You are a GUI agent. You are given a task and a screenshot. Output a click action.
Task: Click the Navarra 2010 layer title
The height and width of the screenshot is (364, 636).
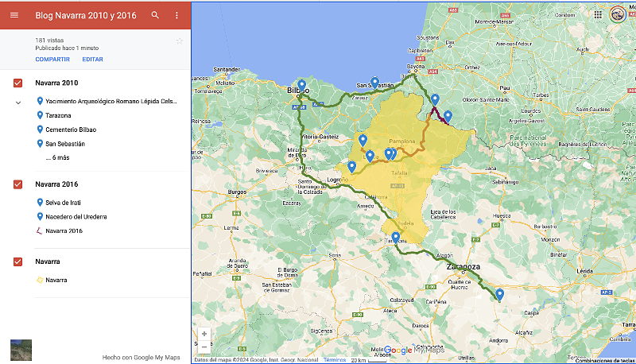click(x=56, y=83)
